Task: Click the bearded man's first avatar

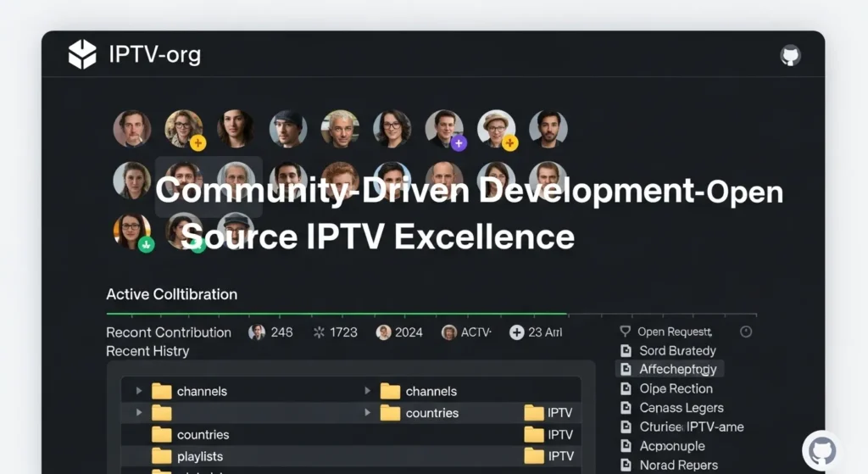Action: tap(131, 128)
